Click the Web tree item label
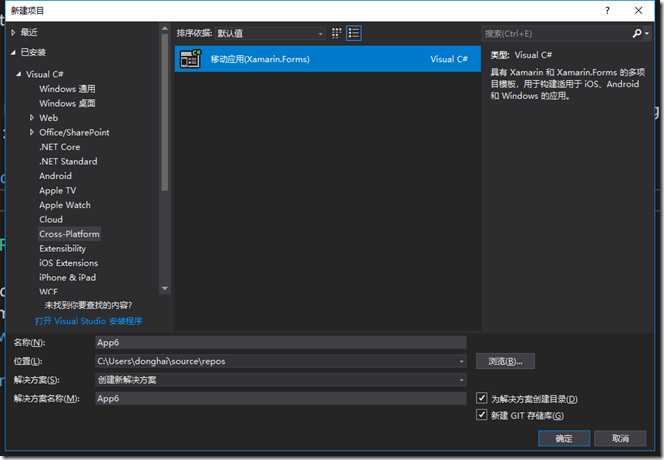Viewport: 664px width, 460px height. (49, 118)
